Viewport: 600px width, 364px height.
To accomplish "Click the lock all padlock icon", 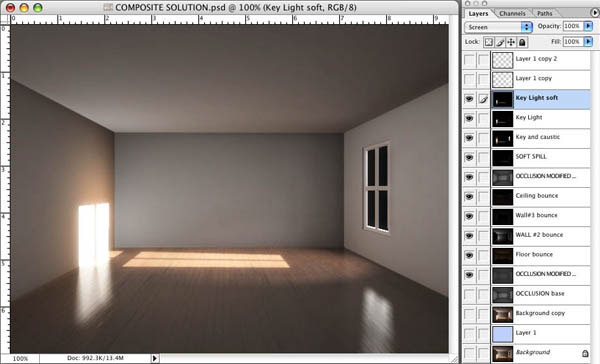I will (522, 42).
